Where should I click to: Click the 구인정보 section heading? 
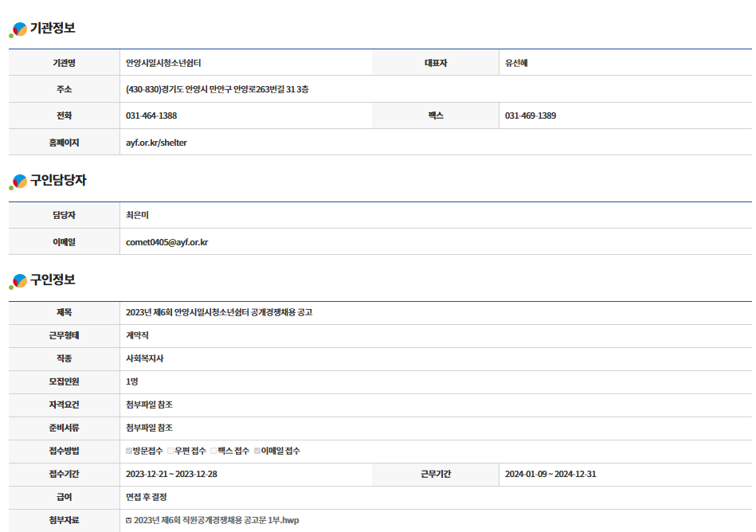53,280
